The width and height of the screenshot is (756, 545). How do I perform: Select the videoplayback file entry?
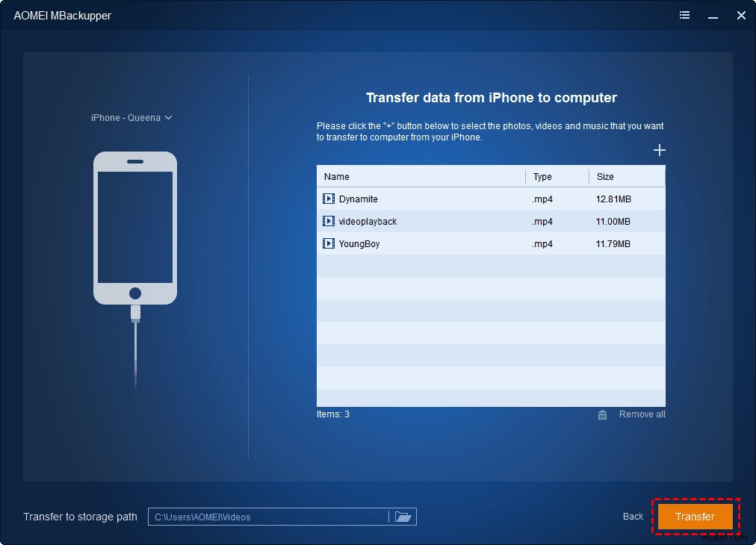(418, 221)
